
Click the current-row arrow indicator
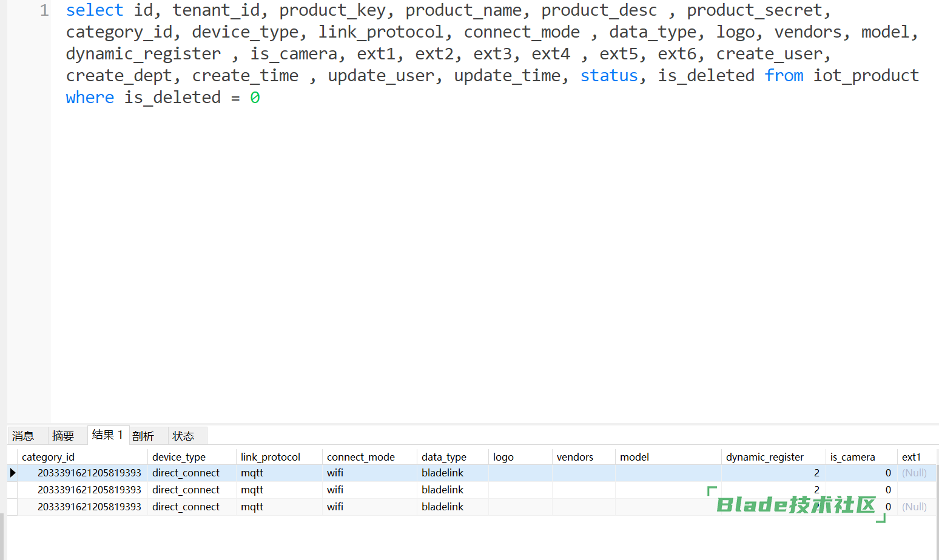pyautogui.click(x=12, y=473)
